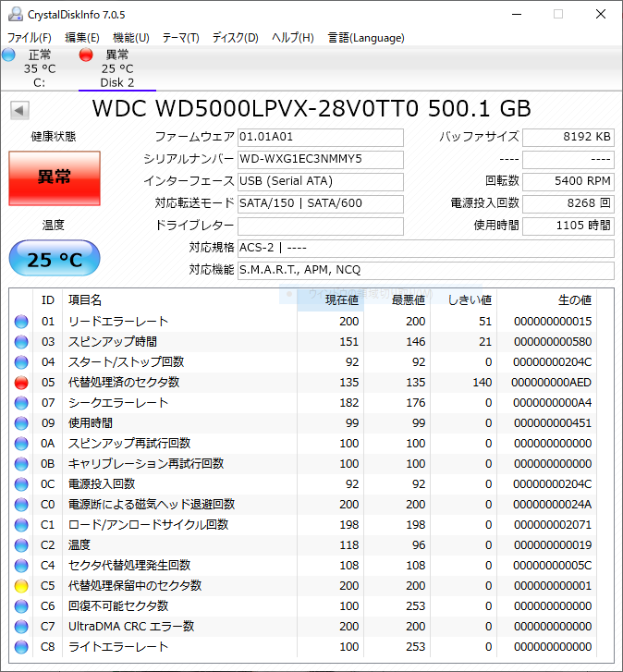Click the blue status orb for ID C7

(x=21, y=627)
